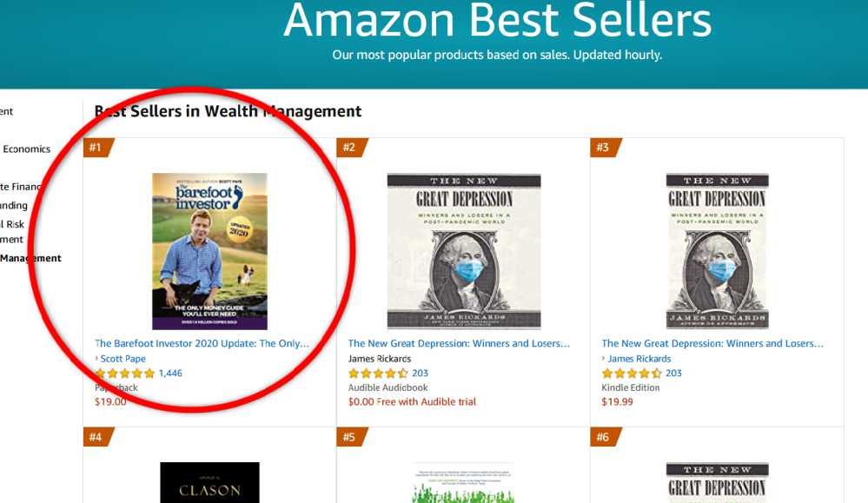Click the #2 rank badge

[352, 148]
